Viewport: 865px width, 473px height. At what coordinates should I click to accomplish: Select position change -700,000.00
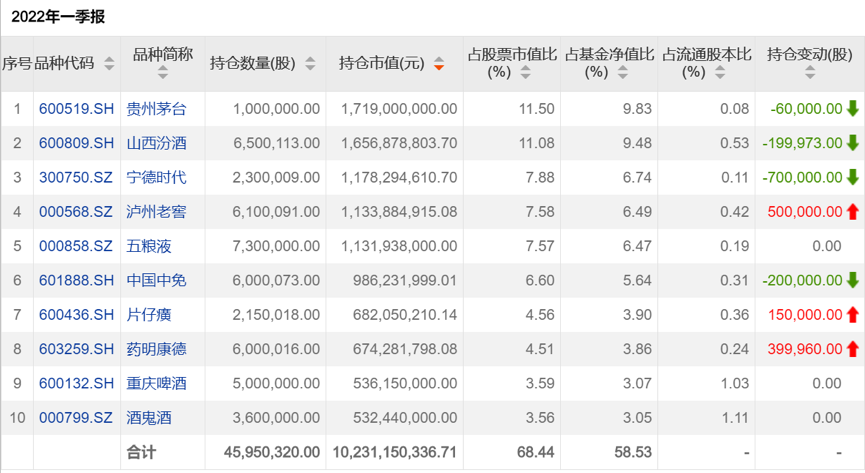(x=803, y=177)
